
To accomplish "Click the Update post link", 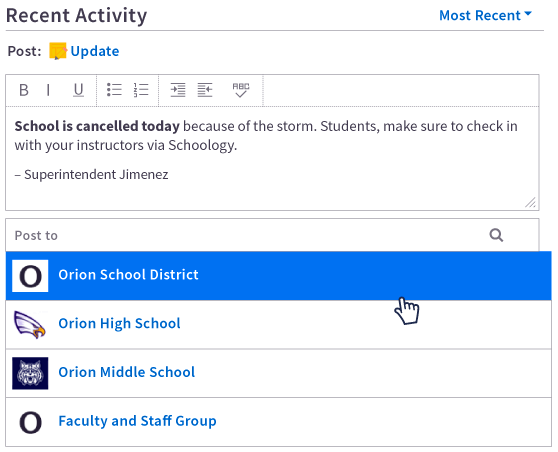I will coord(95,51).
